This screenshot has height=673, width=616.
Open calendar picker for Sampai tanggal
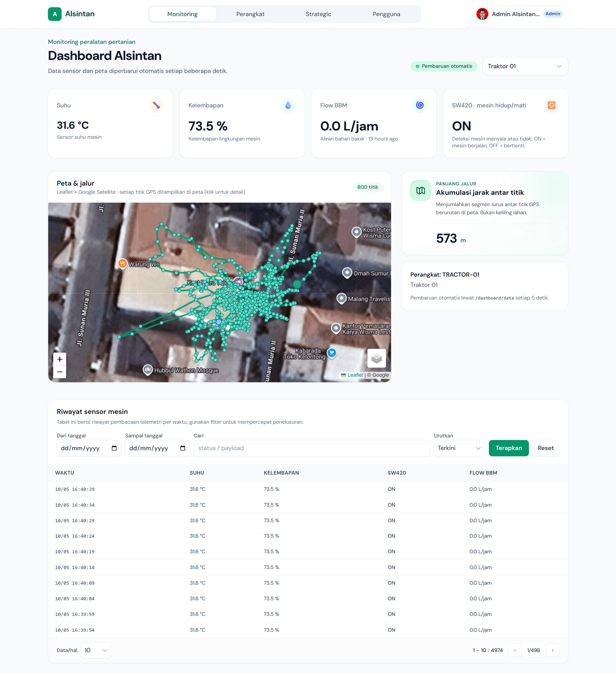[x=183, y=448]
